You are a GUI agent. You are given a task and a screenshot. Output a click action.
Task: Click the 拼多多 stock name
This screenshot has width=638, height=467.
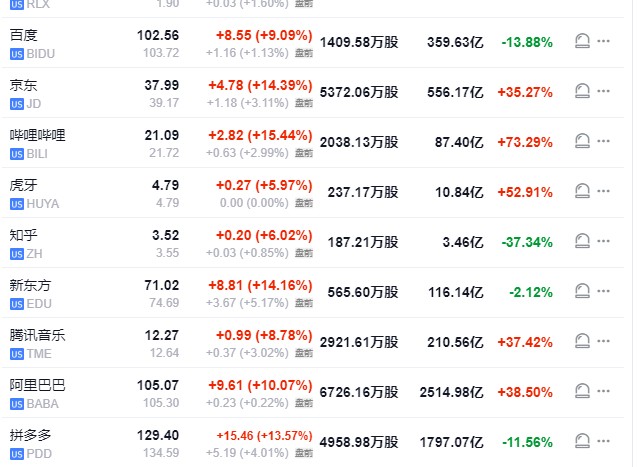(x=30, y=433)
